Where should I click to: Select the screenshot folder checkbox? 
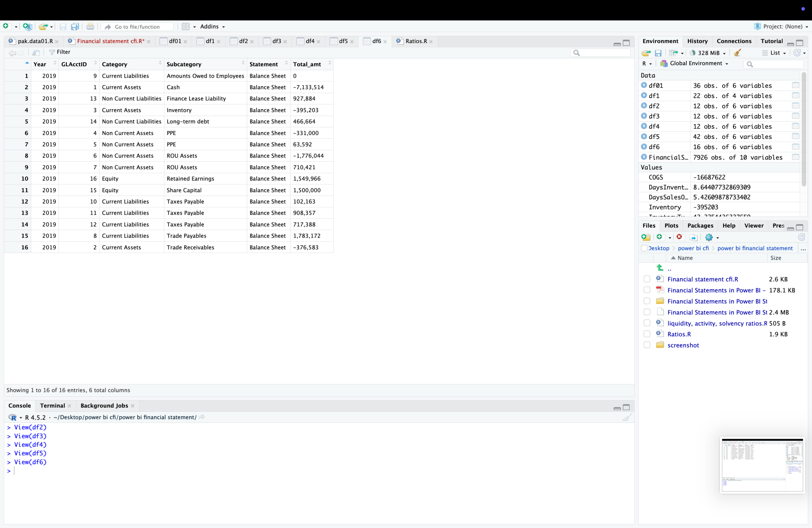pos(647,345)
